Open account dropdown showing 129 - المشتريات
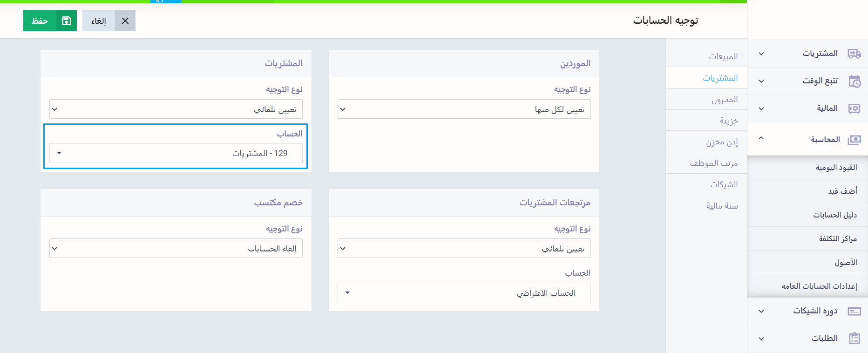 click(176, 153)
